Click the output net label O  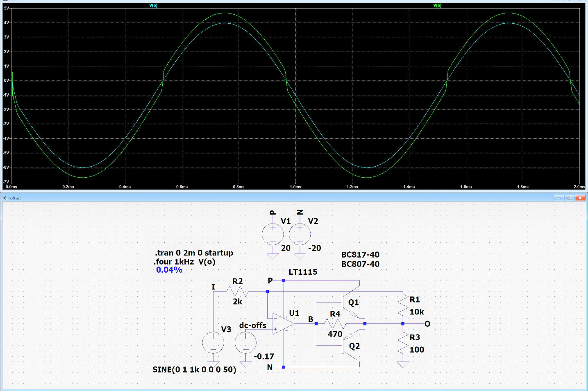click(427, 324)
